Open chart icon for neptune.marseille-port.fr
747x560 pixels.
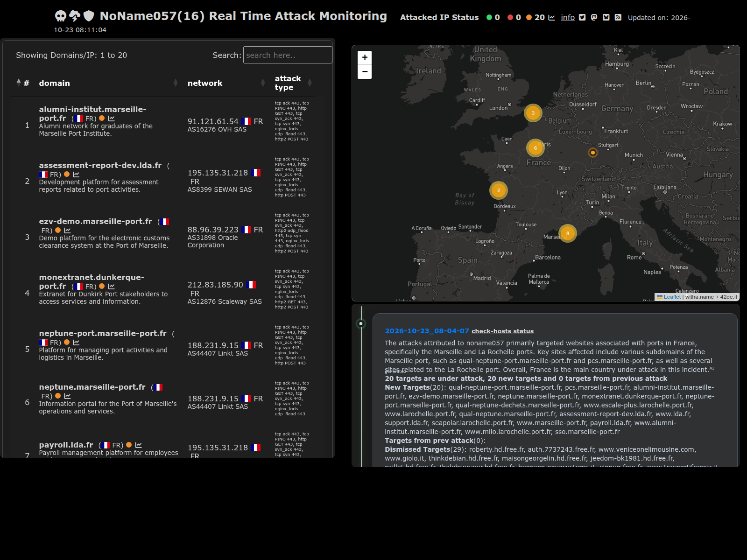coord(67,396)
